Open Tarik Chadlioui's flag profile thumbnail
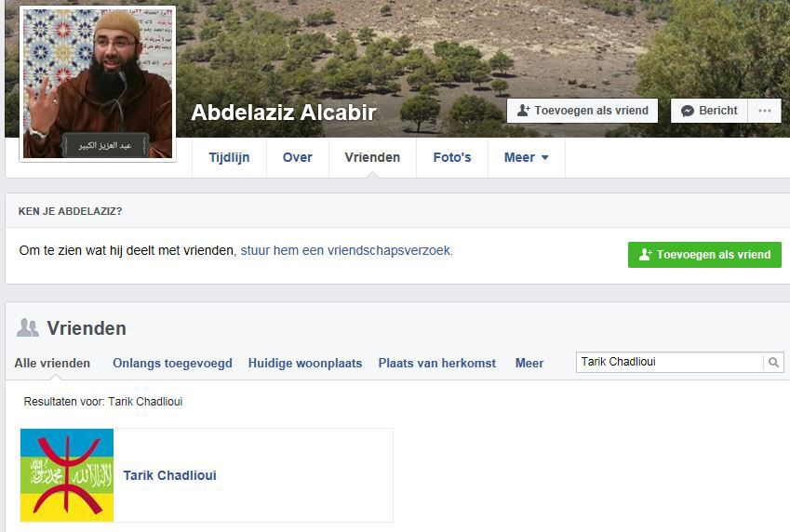The height and width of the screenshot is (532, 790). 67,475
